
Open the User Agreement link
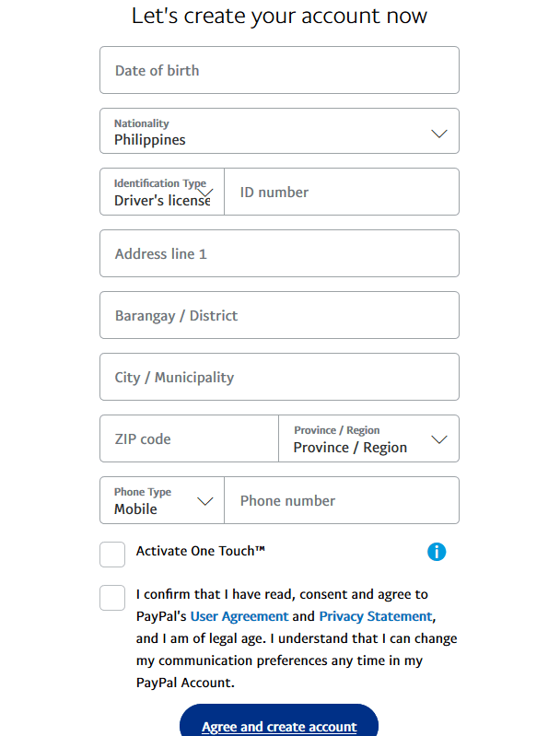239,616
